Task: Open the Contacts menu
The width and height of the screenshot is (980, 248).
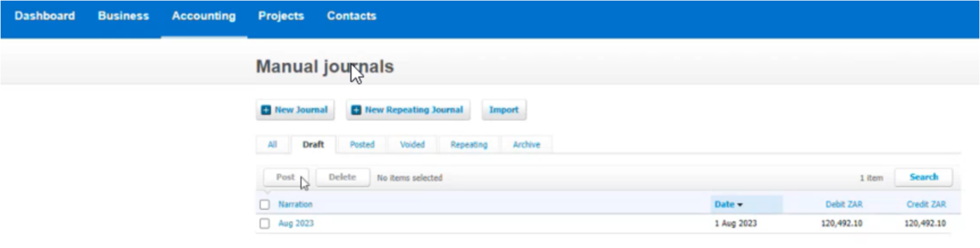Action: (x=351, y=16)
